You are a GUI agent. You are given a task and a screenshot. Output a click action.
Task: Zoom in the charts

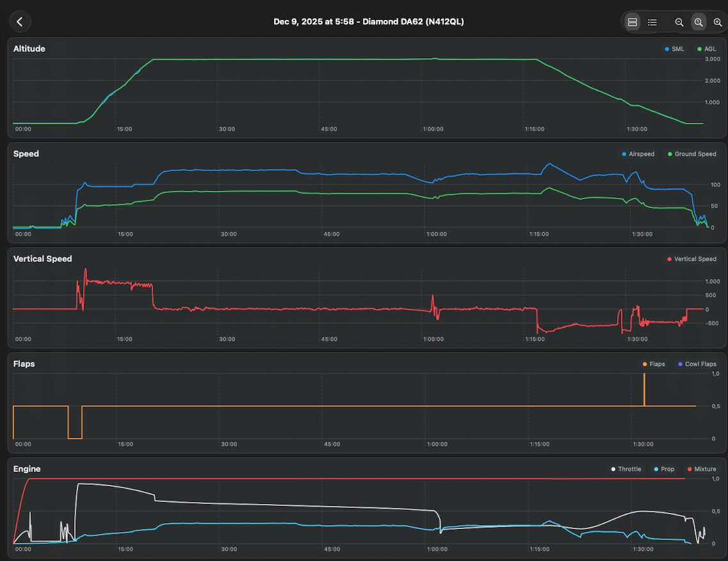[x=717, y=22]
